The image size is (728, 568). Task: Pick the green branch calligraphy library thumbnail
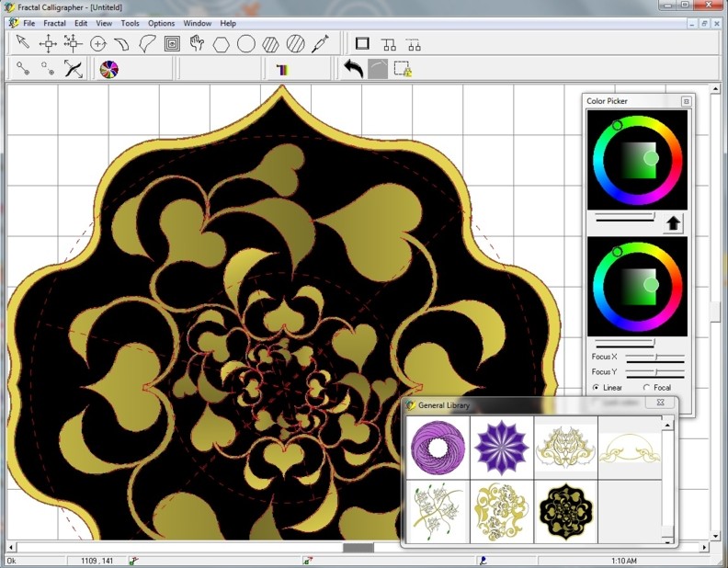[438, 511]
